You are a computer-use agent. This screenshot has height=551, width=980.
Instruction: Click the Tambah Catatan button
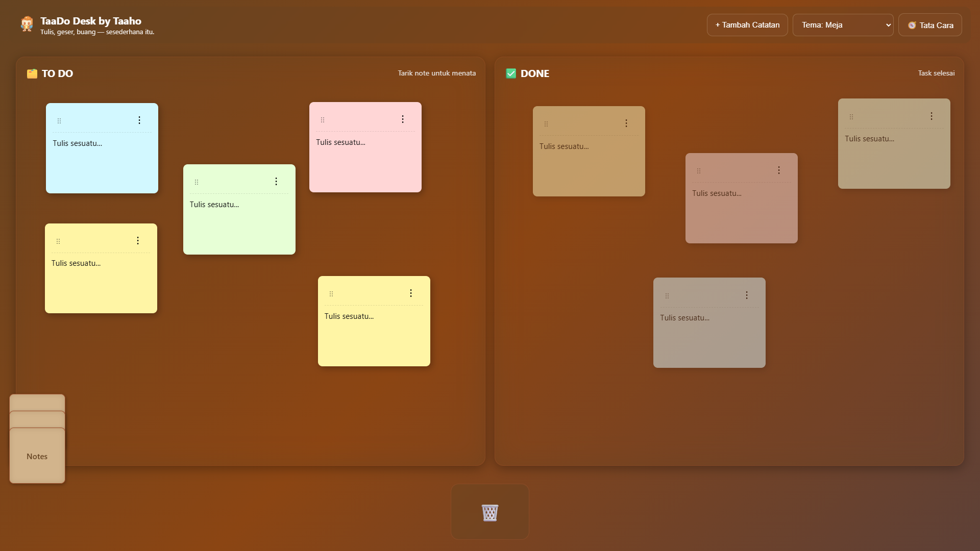(747, 24)
